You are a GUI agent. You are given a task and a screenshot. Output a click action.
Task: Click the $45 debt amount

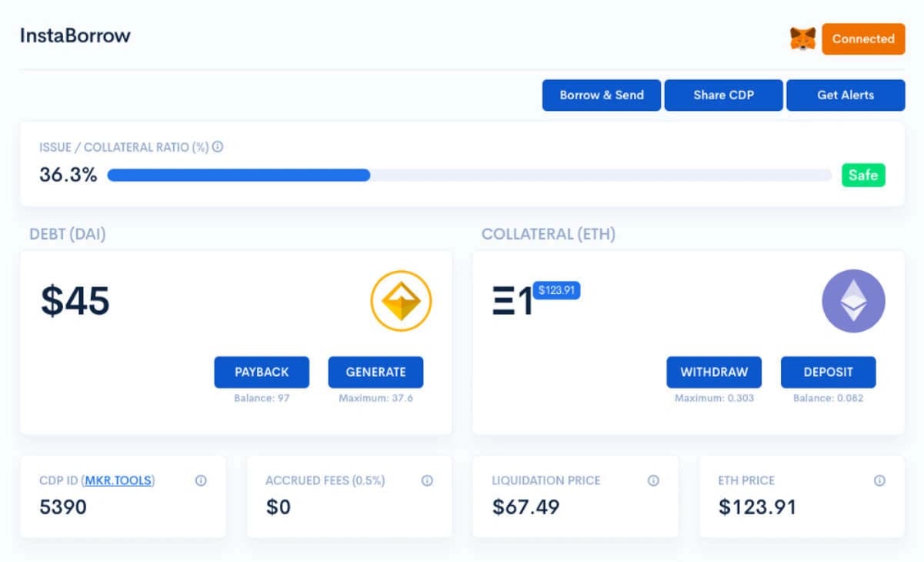click(75, 301)
